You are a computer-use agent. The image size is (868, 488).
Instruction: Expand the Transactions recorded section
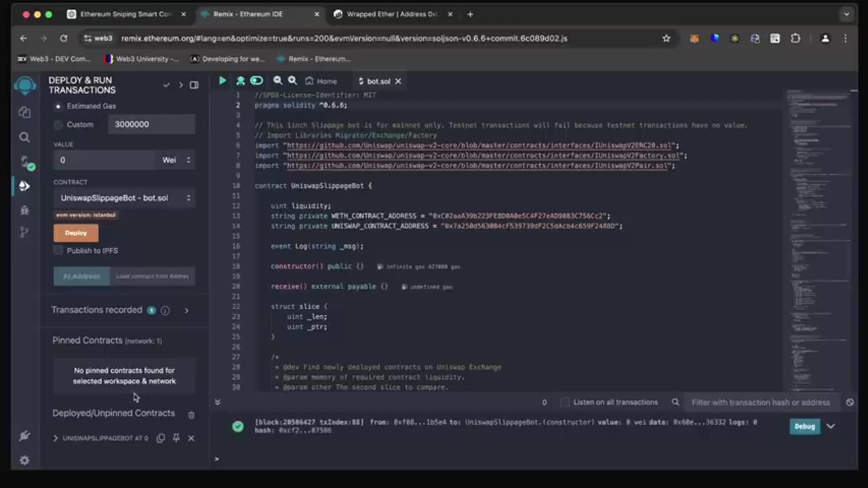click(186, 310)
